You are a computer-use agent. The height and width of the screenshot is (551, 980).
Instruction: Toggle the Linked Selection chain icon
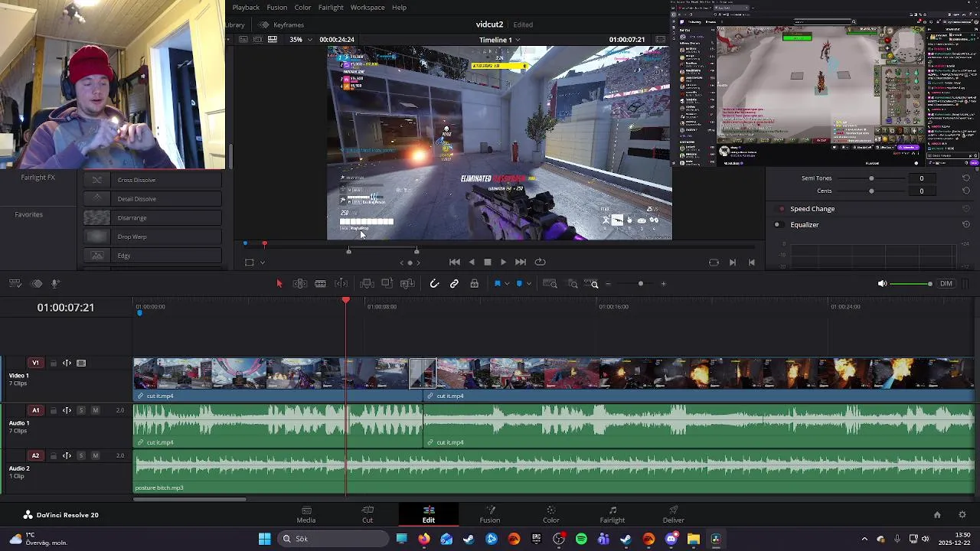coord(454,284)
